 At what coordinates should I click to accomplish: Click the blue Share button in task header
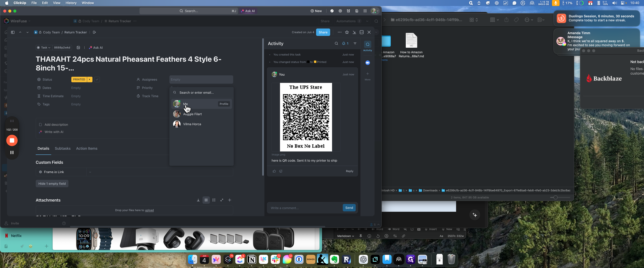pos(323,32)
